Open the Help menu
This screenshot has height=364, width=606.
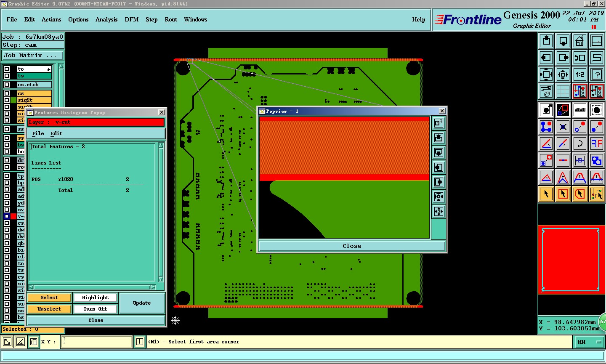click(x=419, y=19)
